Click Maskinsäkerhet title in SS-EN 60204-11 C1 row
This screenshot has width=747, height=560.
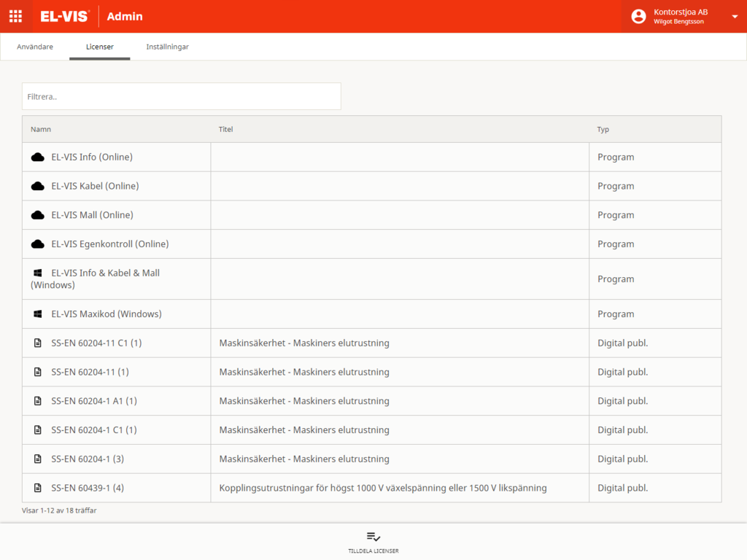click(304, 343)
